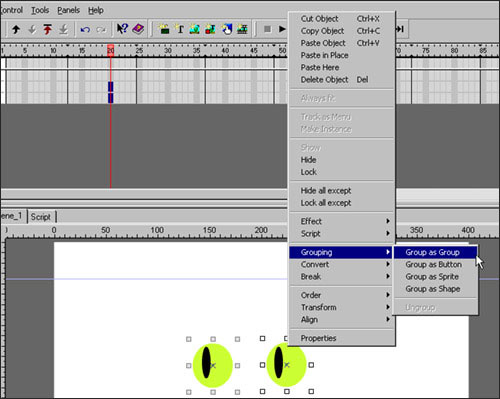
Task: Open the Control menu
Action: point(11,10)
